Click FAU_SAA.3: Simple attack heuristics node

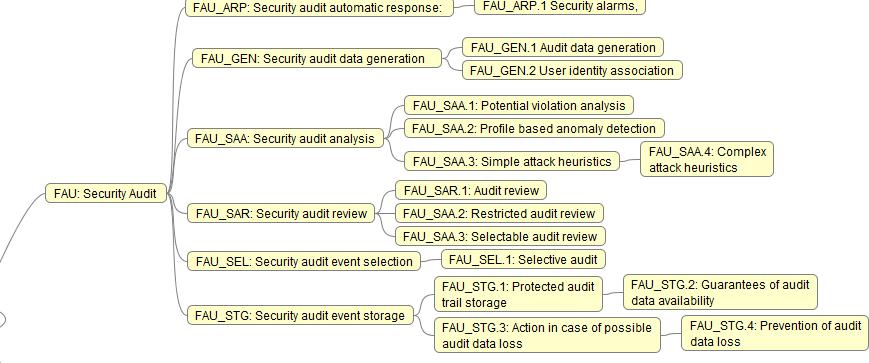click(512, 161)
